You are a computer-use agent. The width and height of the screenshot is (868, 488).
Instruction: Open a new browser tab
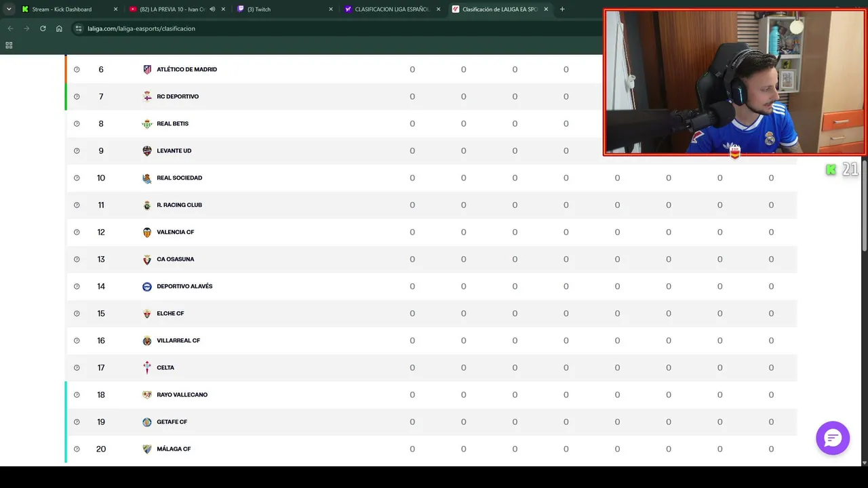pyautogui.click(x=562, y=9)
